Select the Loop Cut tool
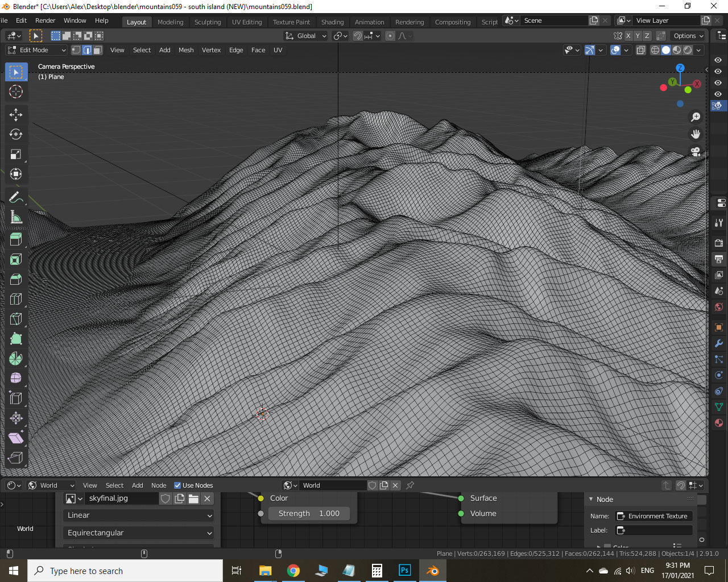 (x=16, y=299)
